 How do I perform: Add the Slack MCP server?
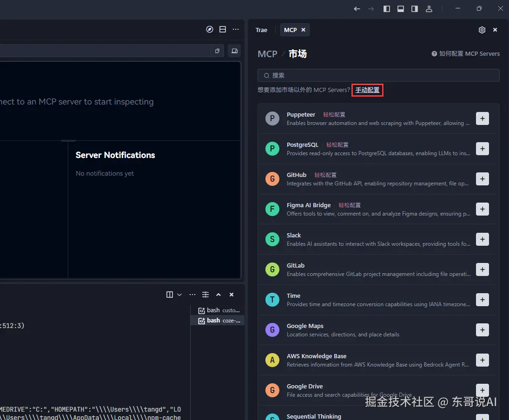483,239
